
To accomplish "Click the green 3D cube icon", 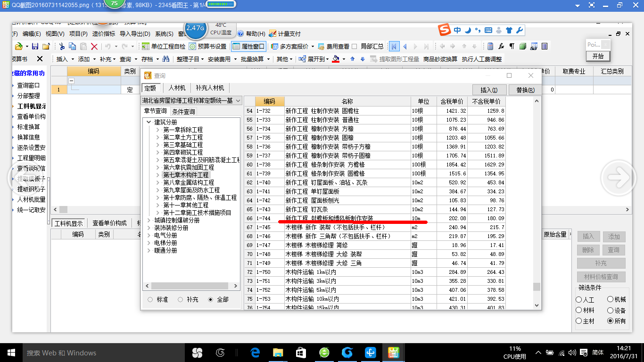I will pos(523,46).
